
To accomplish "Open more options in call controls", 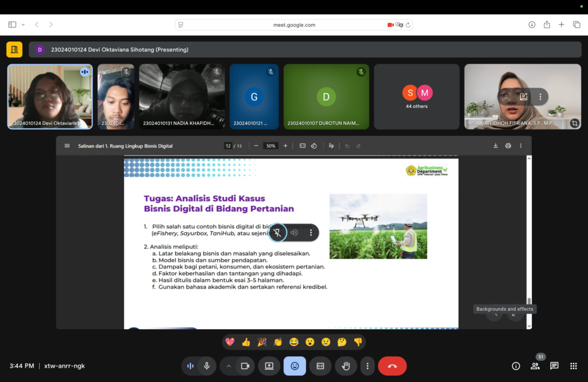I will tap(367, 366).
